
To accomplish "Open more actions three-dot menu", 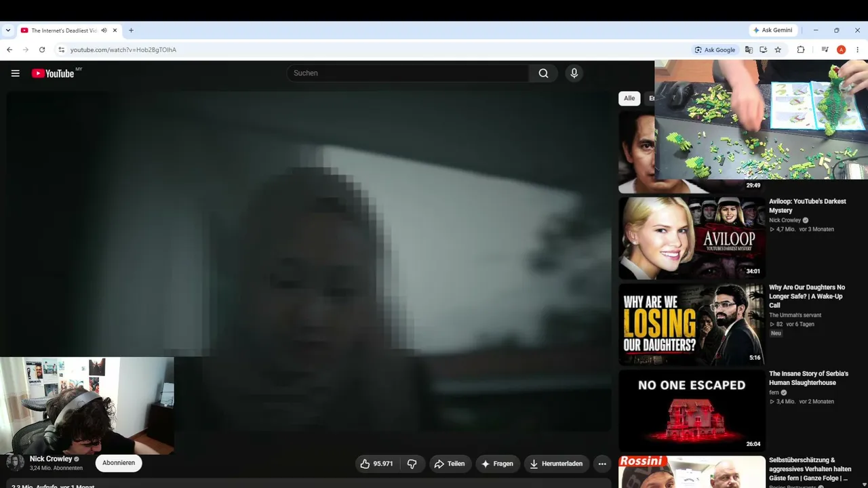I will tap(602, 464).
